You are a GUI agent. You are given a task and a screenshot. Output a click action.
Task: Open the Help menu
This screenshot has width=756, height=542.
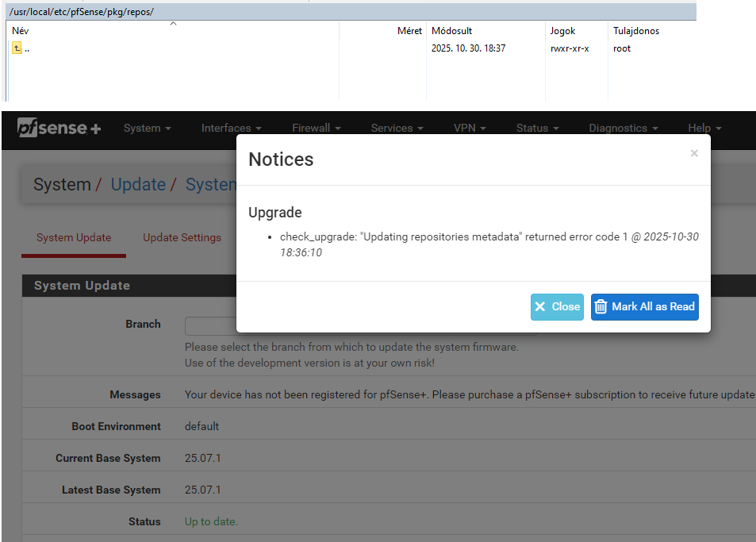click(704, 128)
